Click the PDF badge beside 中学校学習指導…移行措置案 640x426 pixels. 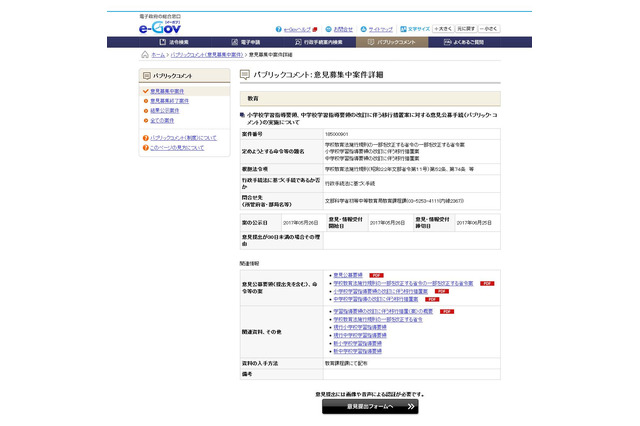tap(432, 300)
